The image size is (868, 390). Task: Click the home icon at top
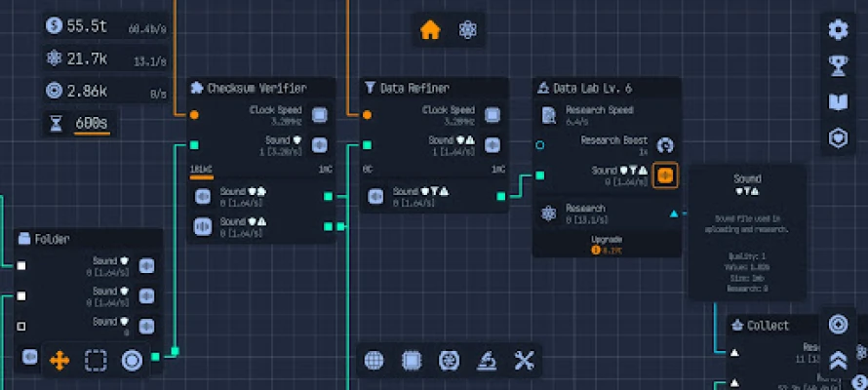click(x=430, y=30)
